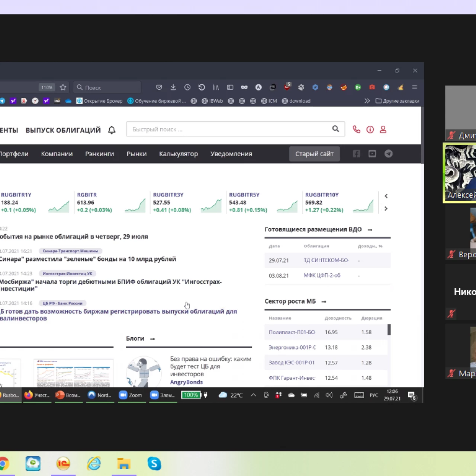Click the Telegram bookmark icon in bookmarks bar
Viewport: 476px width, 476px height.
[x=2, y=101]
